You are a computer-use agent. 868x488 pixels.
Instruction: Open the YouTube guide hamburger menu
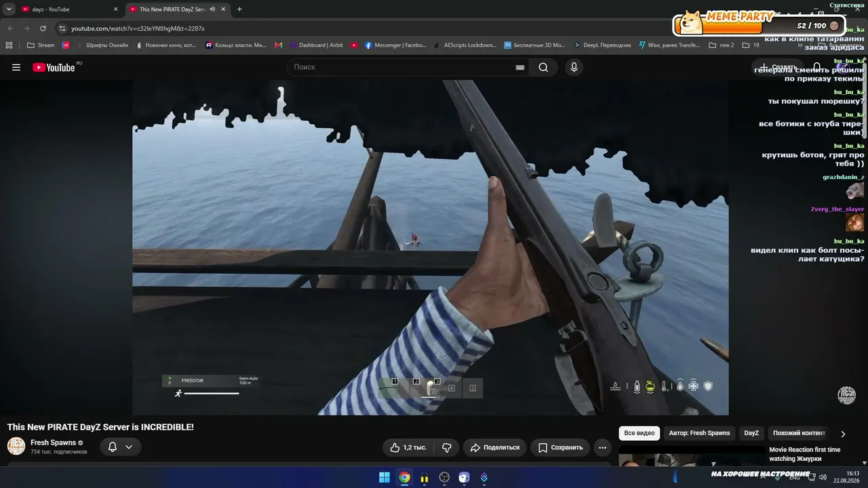(x=16, y=67)
